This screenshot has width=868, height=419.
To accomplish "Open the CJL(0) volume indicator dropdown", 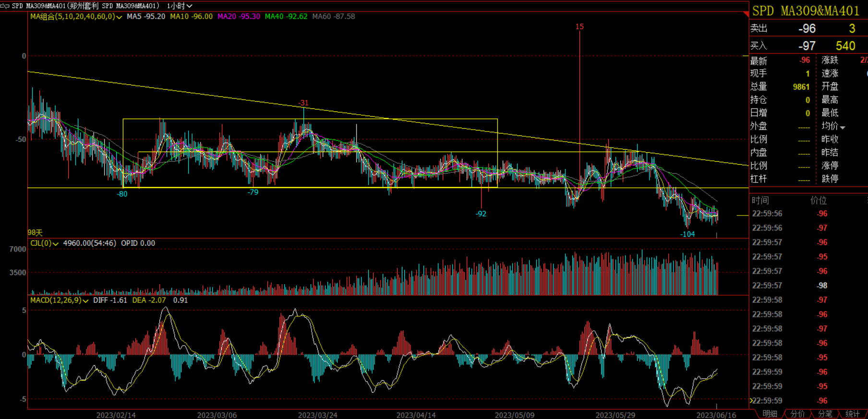I will coord(56,244).
